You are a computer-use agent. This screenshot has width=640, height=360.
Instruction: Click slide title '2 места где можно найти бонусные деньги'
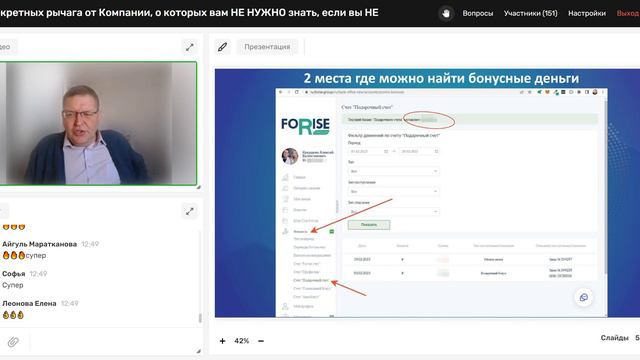[x=441, y=78]
